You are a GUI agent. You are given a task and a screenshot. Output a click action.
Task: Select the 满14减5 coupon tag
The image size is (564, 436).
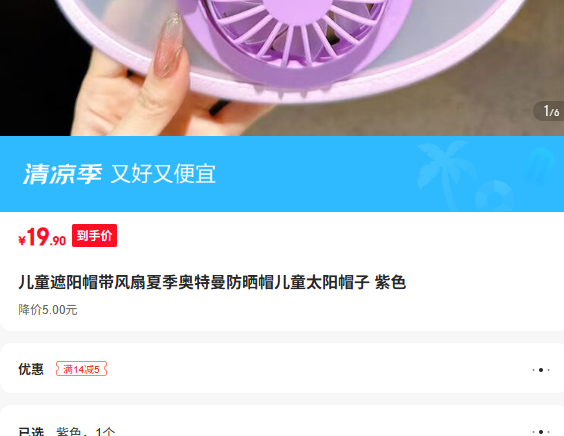[81, 369]
